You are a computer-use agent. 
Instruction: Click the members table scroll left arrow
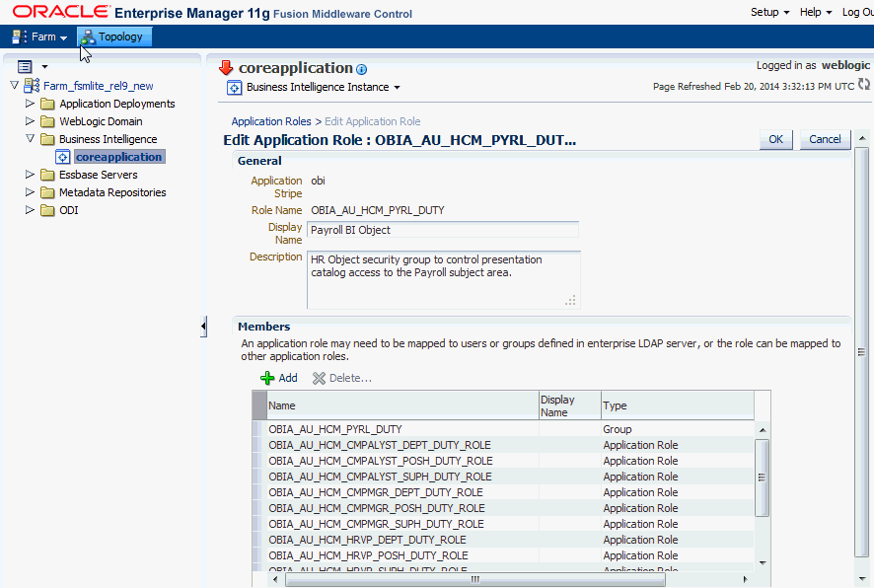click(x=275, y=580)
